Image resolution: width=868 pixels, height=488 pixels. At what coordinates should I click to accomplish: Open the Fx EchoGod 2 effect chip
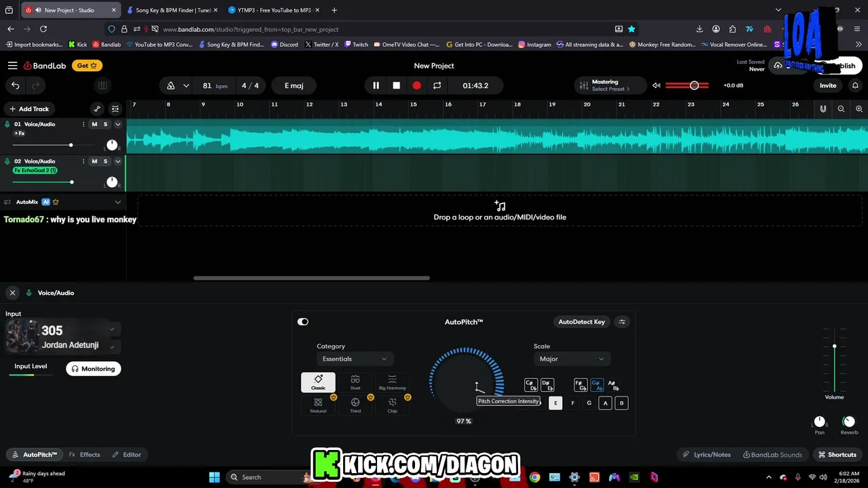tap(35, 170)
